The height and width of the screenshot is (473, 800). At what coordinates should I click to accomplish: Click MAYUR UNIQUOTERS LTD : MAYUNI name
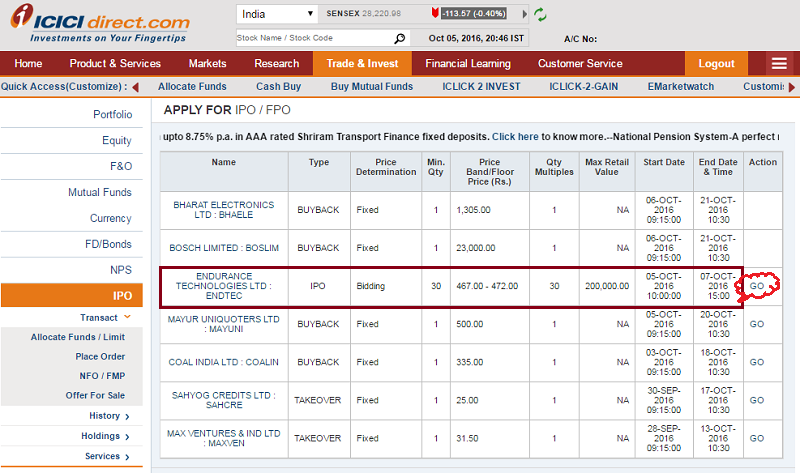point(223,324)
